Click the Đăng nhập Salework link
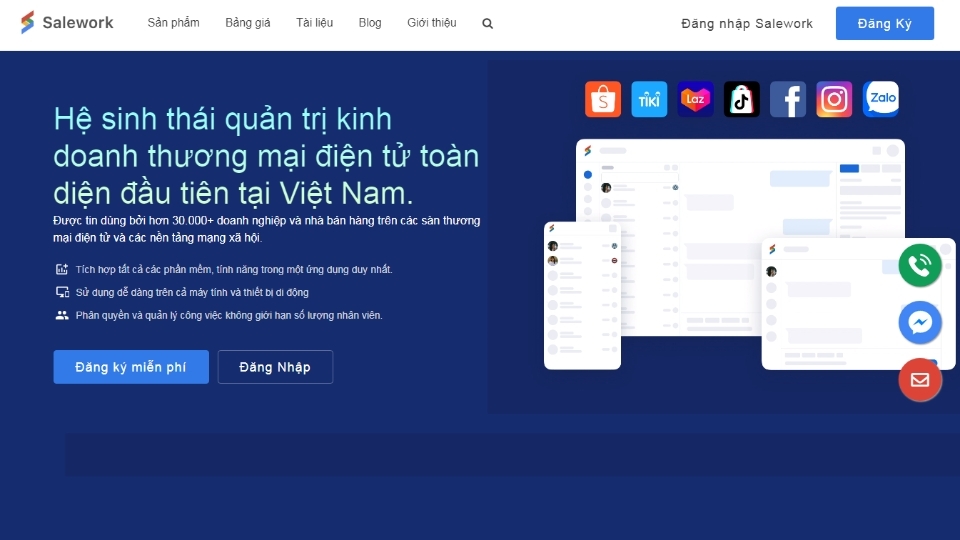Image resolution: width=960 pixels, height=540 pixels. 747,23
